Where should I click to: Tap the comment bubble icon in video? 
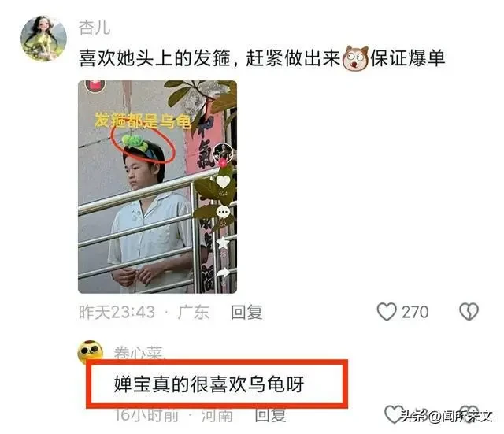[x=223, y=212]
